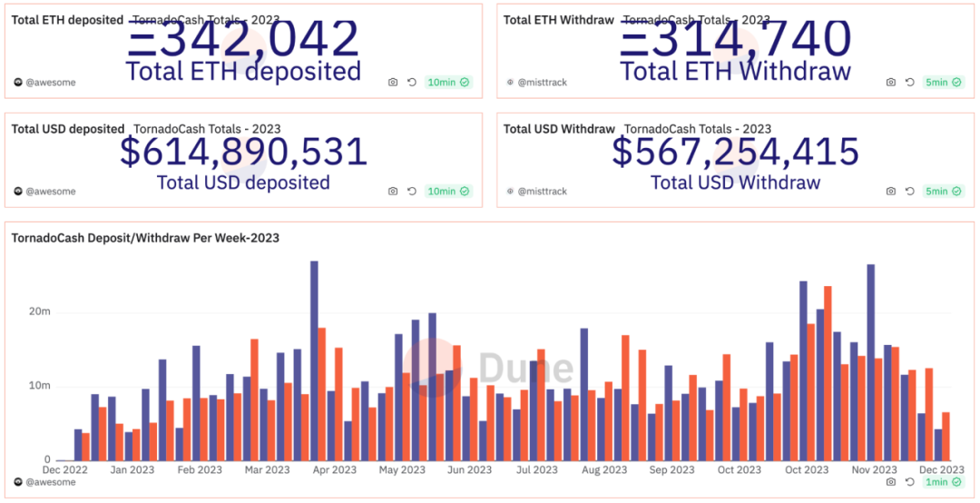
Task: Refresh the Total ETH Withdraw query
Action: coord(910,82)
